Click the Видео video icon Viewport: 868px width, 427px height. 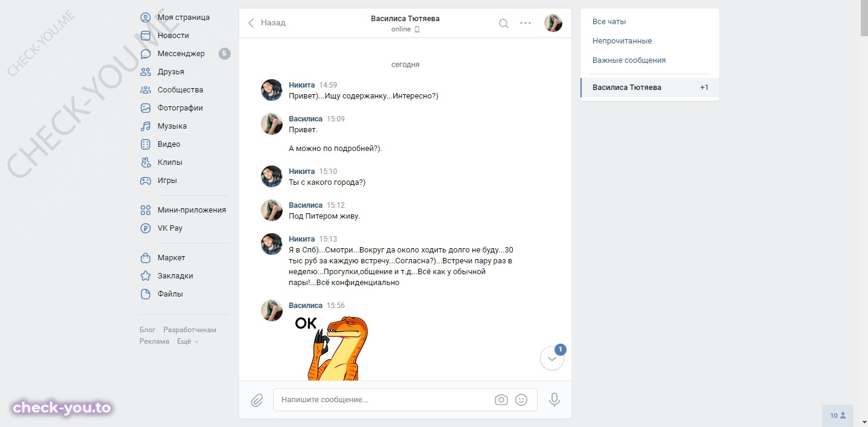(146, 144)
